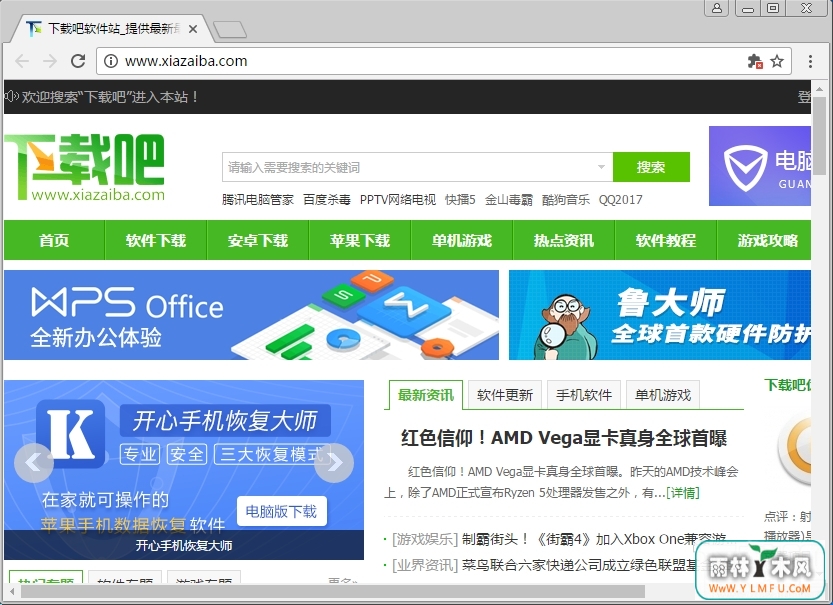Open AMD Vega显卡 headline article
Screen dimensions: 833x605
564,438
